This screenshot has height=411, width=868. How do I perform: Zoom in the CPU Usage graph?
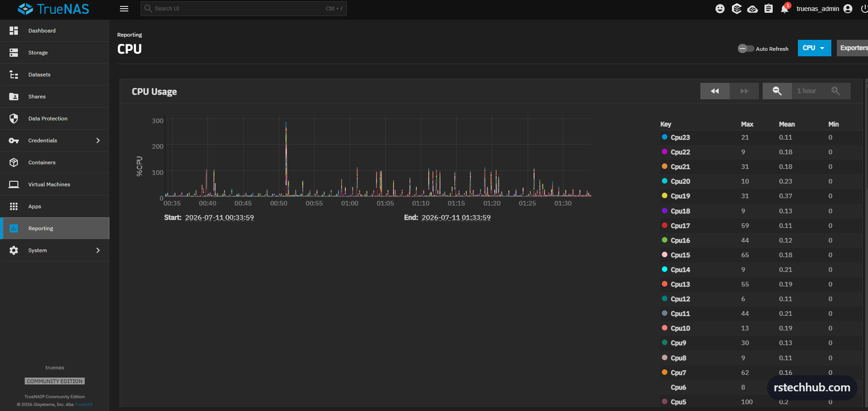tap(836, 91)
